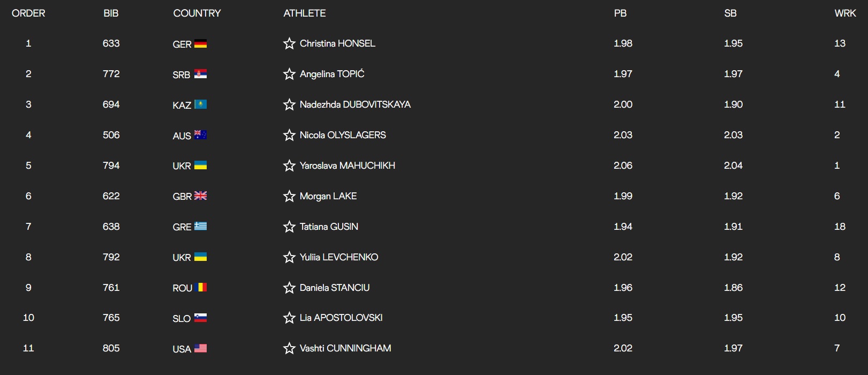Screen dimensions: 868x375
Task: Sort by the SB column header
Action: 730,13
